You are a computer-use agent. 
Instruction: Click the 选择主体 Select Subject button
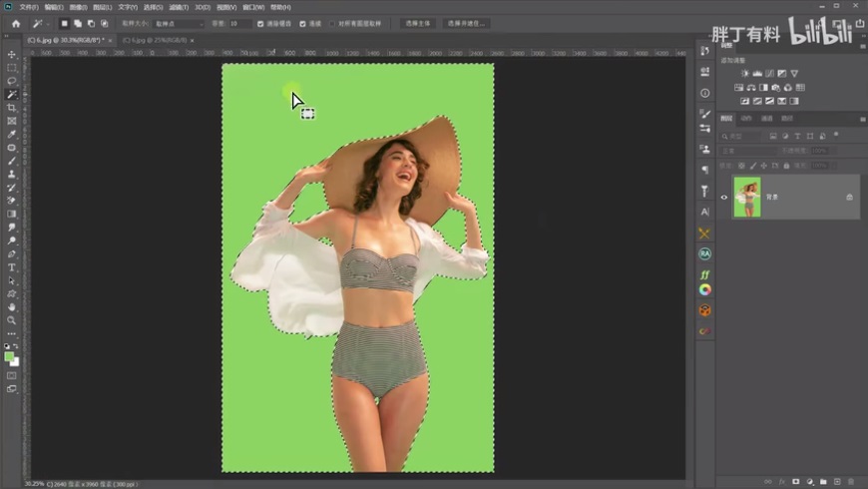[x=417, y=23]
